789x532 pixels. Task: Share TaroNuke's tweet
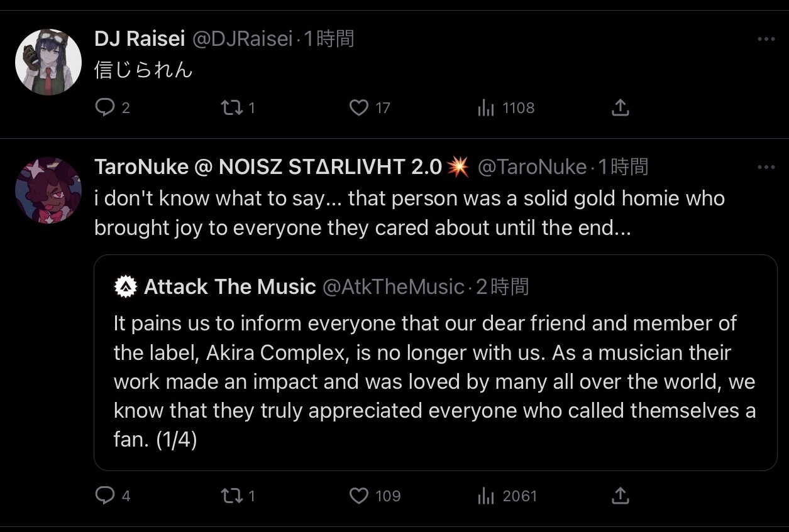tap(620, 496)
